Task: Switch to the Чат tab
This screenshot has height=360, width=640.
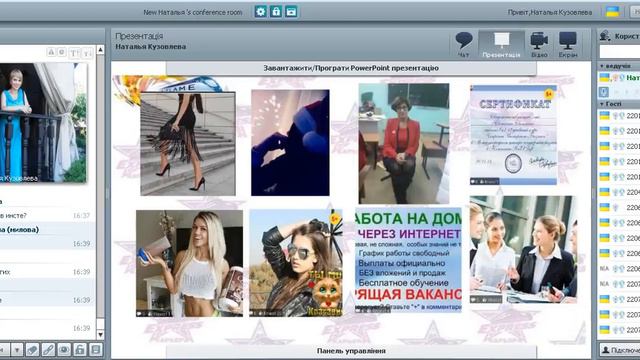Action: [464, 44]
